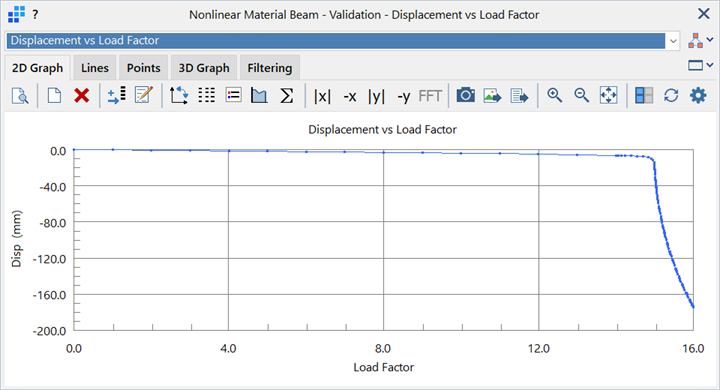This screenshot has height=390, width=720.
Task: Export graph data document-arrow icon
Action: 519,96
